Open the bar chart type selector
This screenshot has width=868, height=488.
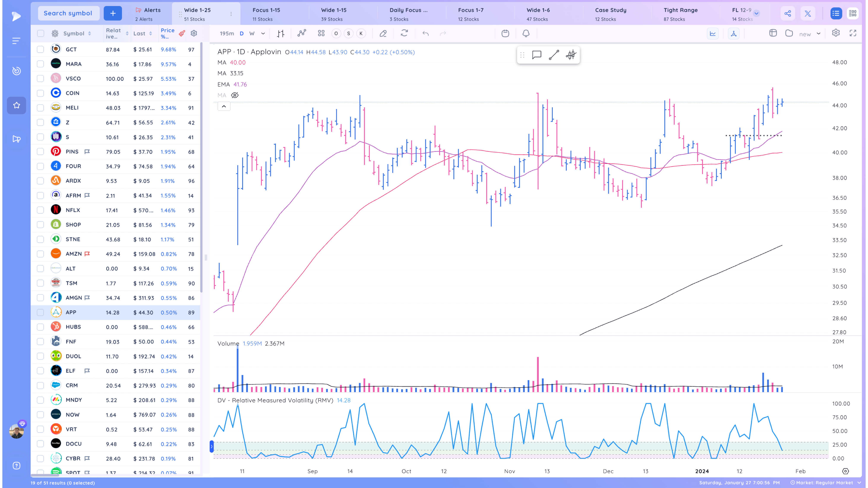[281, 33]
